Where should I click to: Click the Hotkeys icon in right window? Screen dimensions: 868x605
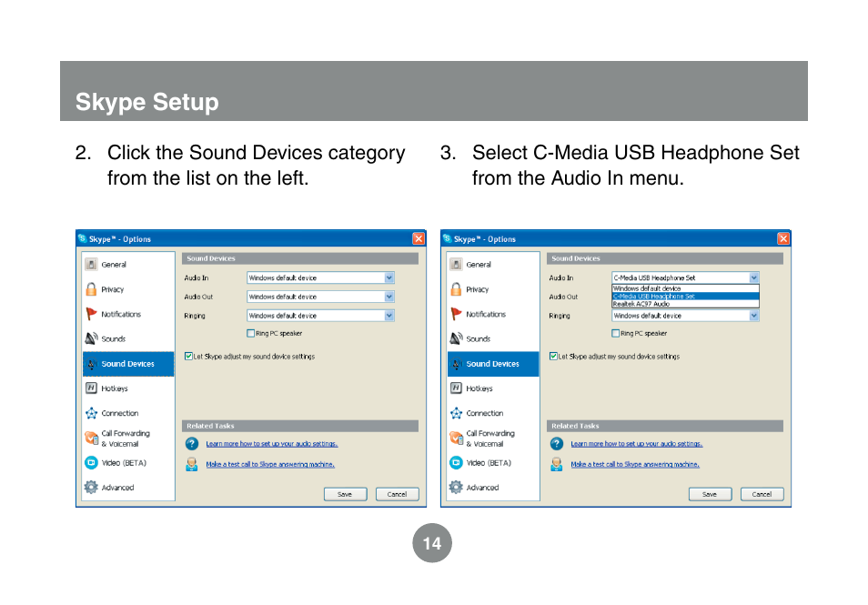(x=456, y=388)
